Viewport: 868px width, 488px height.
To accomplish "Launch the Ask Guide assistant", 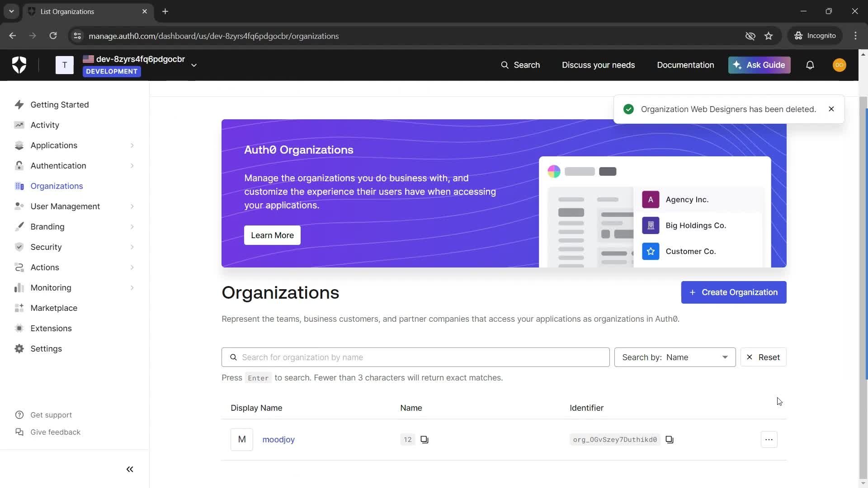I will [759, 65].
